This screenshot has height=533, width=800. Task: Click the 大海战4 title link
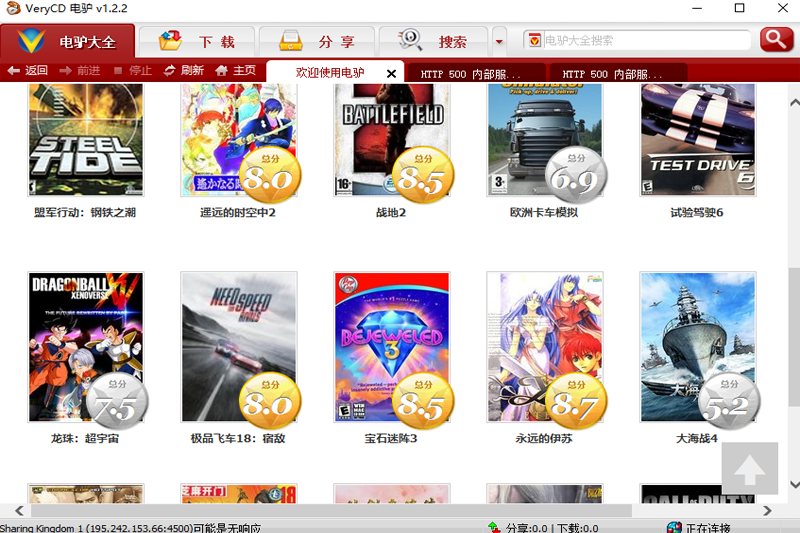point(697,439)
